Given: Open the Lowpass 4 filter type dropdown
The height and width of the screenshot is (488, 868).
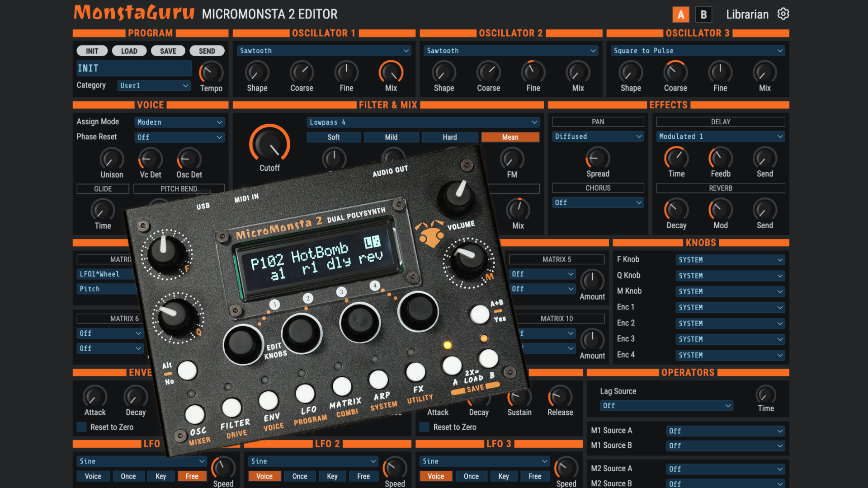Looking at the screenshot, I should coord(423,122).
